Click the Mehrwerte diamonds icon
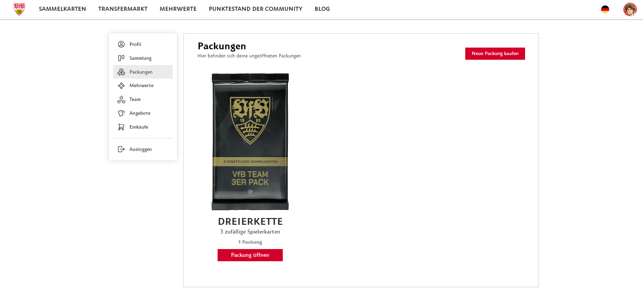Screen dimensions: 644x298 coord(121,86)
